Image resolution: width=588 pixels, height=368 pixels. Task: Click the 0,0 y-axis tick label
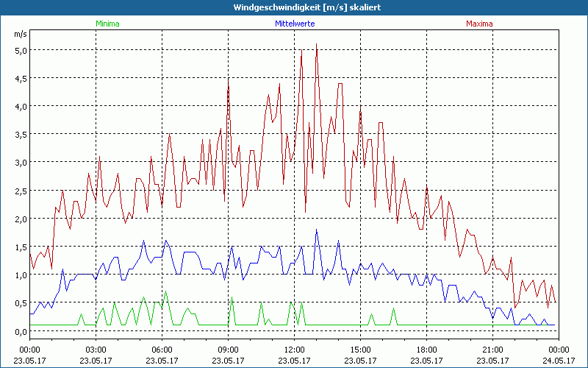tap(21, 331)
